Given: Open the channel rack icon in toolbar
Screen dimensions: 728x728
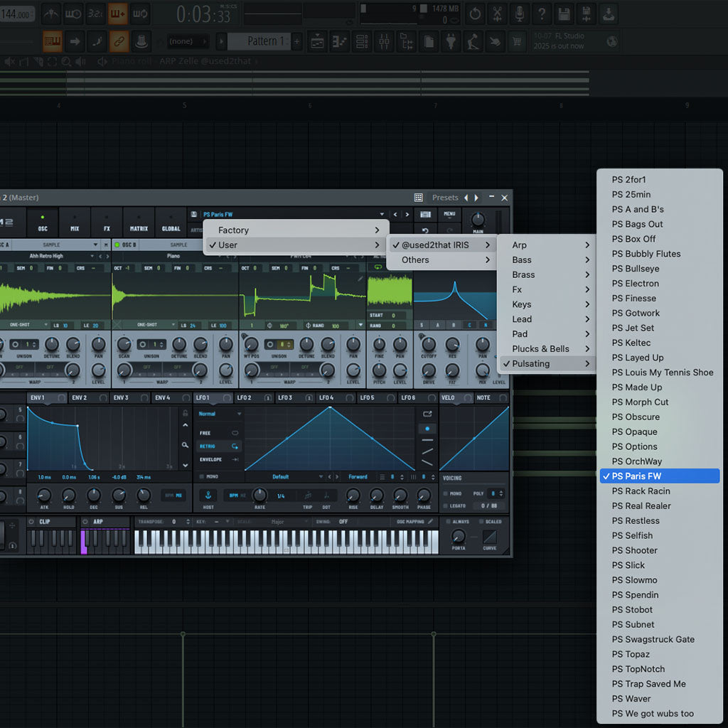Looking at the screenshot, I should click(362, 42).
